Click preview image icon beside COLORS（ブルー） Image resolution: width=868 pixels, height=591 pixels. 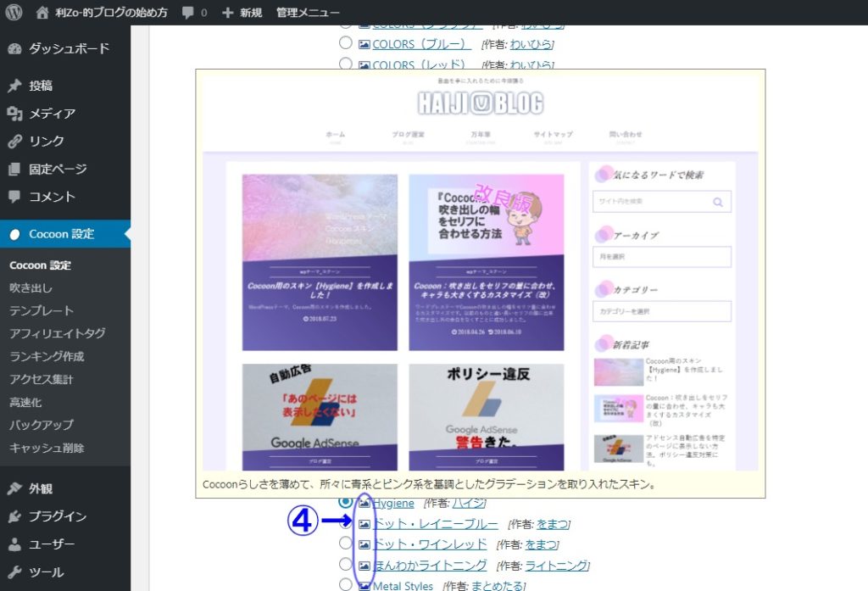point(364,44)
